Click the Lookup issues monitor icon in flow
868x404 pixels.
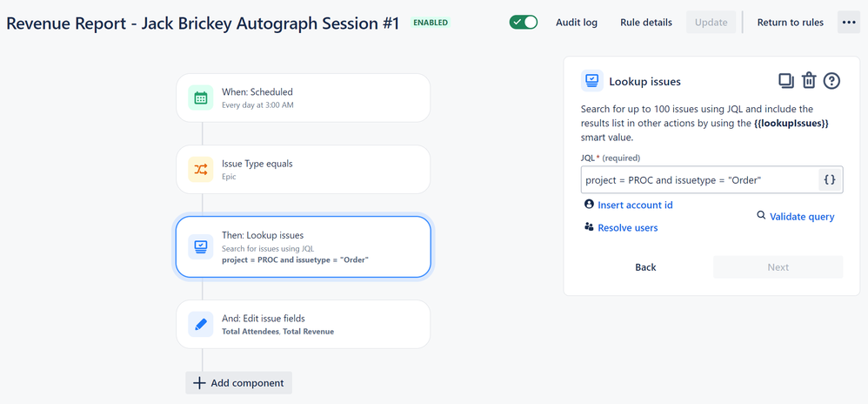coord(200,246)
